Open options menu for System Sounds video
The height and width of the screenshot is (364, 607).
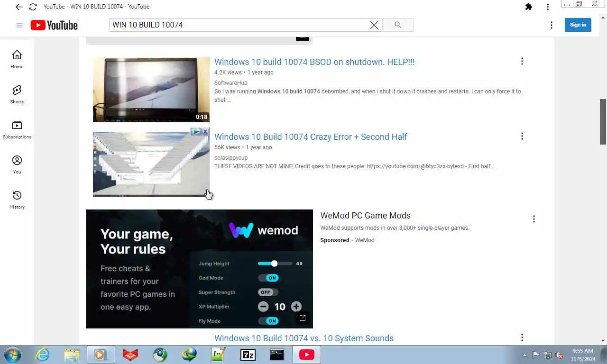[x=522, y=337]
